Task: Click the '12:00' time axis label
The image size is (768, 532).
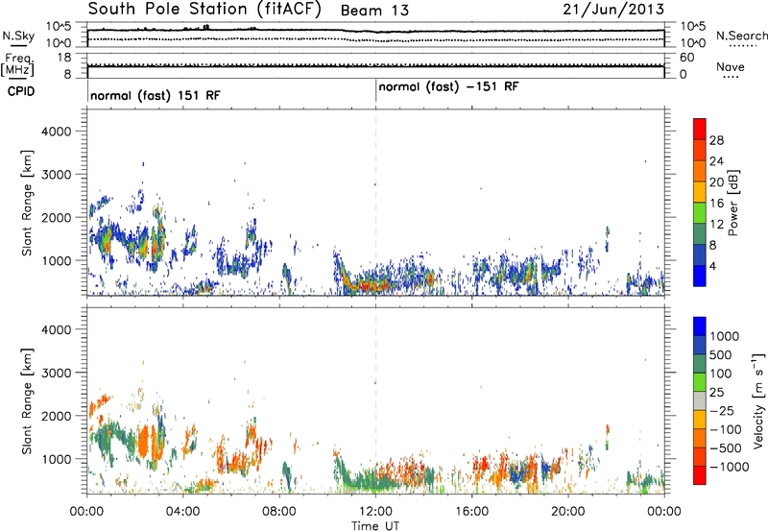Action: coord(375,512)
